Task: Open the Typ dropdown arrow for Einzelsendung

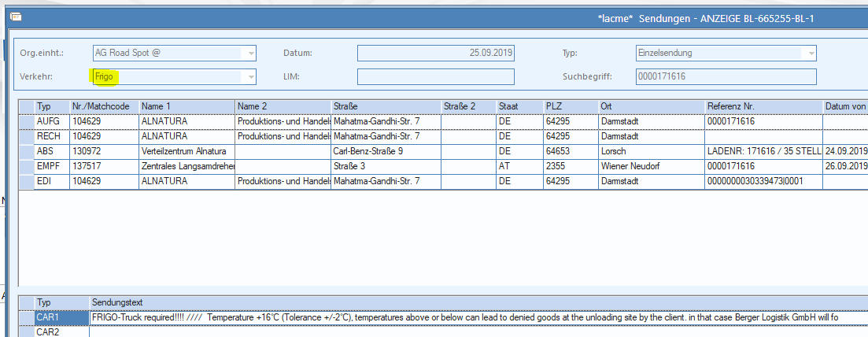Action: (811, 54)
